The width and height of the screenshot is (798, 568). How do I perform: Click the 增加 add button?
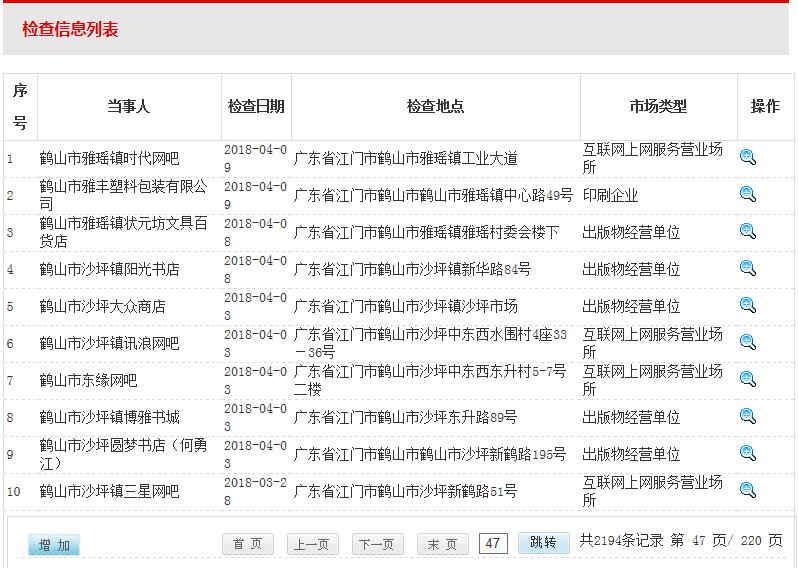(x=54, y=545)
